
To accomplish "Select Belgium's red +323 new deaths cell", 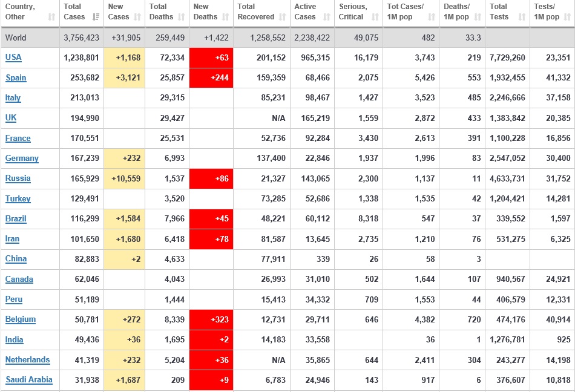I will tap(211, 319).
